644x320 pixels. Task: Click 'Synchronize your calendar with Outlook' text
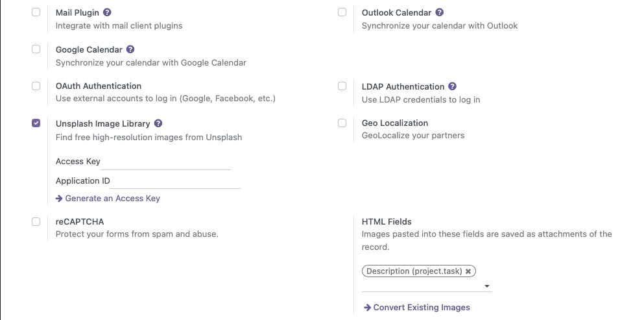(x=440, y=25)
